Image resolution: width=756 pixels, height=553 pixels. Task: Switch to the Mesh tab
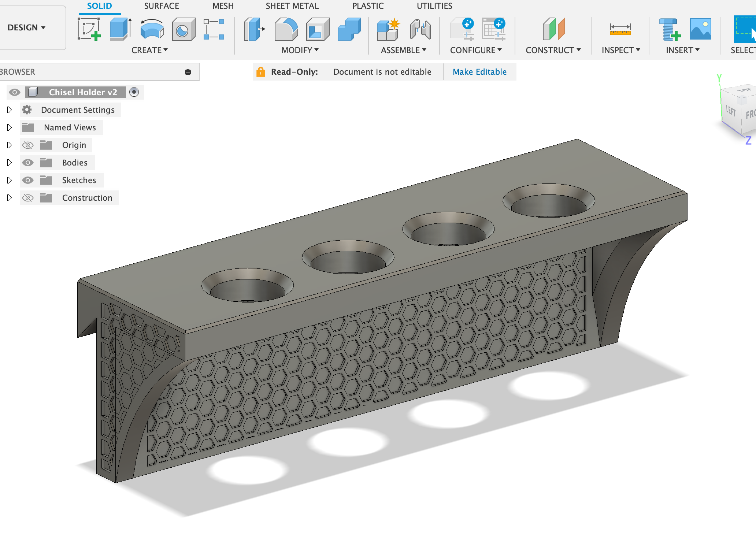(x=223, y=6)
